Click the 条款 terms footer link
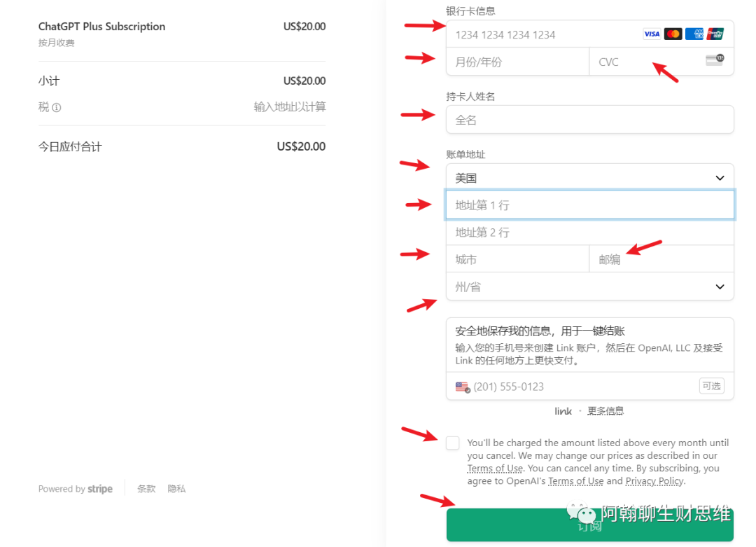Screen dimensions: 756x547 (x=146, y=489)
